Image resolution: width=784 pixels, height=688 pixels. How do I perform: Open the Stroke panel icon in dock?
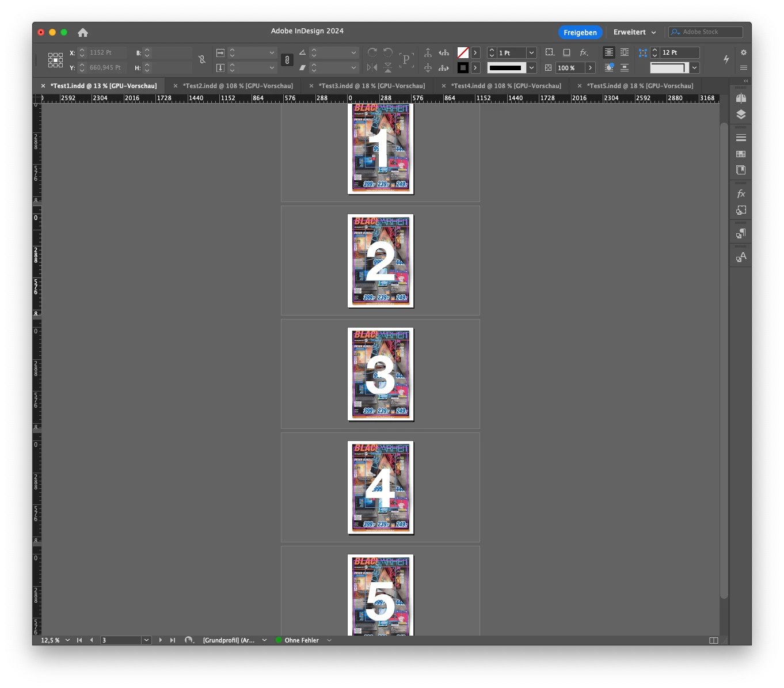[x=741, y=138]
